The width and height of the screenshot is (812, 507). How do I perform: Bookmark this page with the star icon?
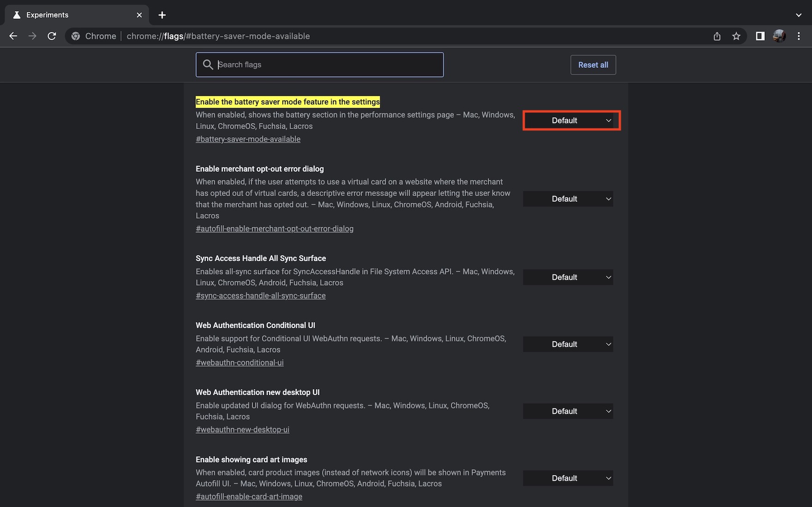pos(736,36)
